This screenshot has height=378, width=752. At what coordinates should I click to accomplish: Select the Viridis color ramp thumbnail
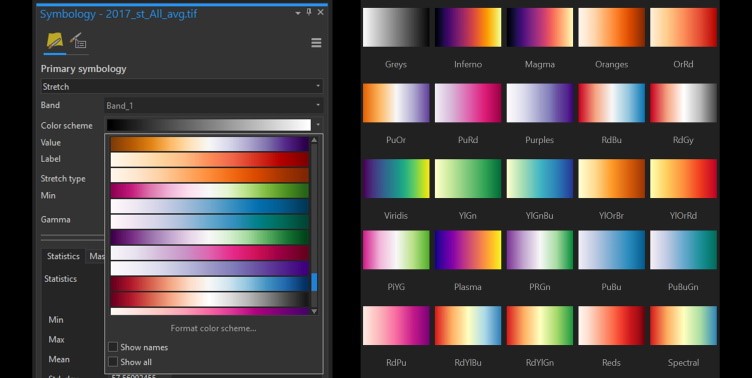click(396, 179)
